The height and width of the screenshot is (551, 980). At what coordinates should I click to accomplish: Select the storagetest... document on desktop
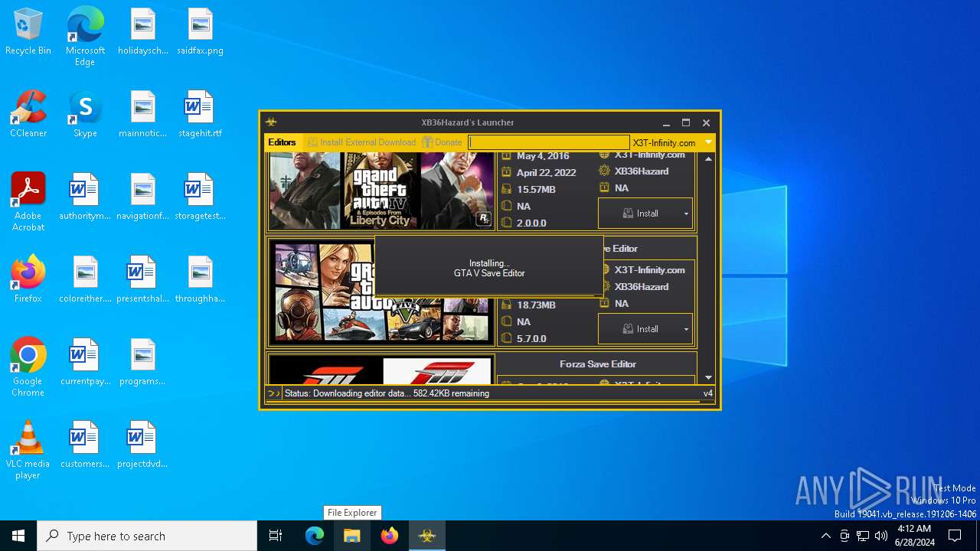(x=200, y=197)
